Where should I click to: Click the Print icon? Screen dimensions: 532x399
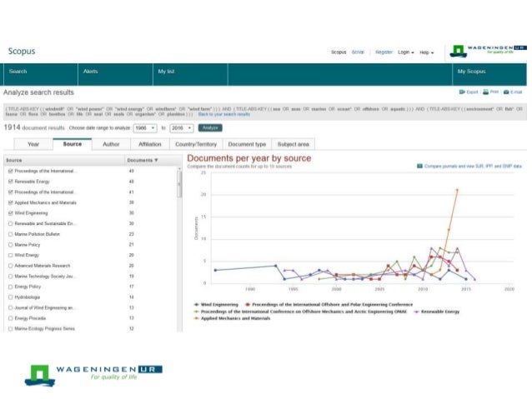coord(484,92)
